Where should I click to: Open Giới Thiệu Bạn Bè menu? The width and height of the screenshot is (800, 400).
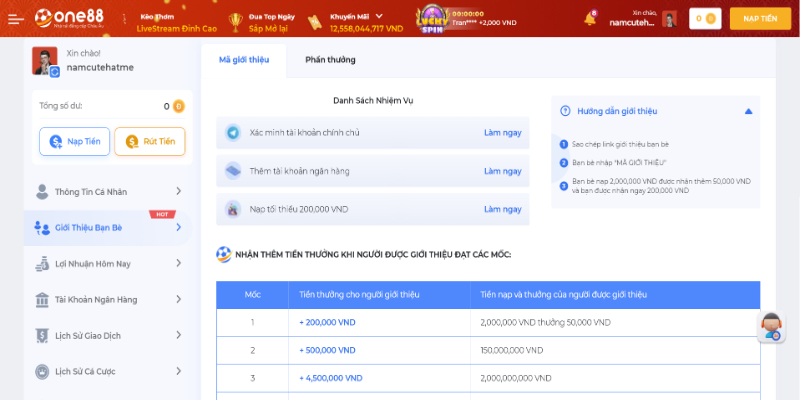coord(108,228)
